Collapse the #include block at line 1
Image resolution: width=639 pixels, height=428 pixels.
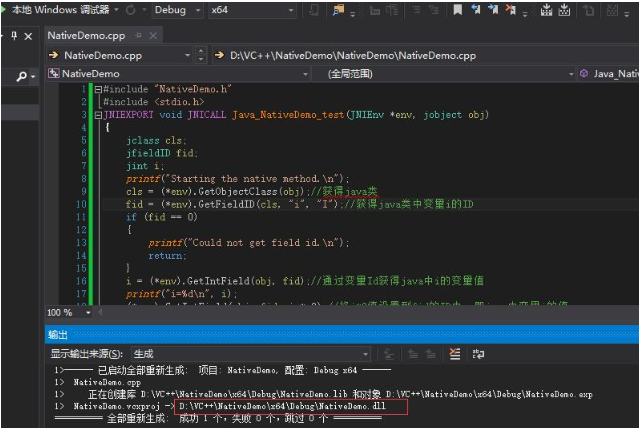coord(98,89)
